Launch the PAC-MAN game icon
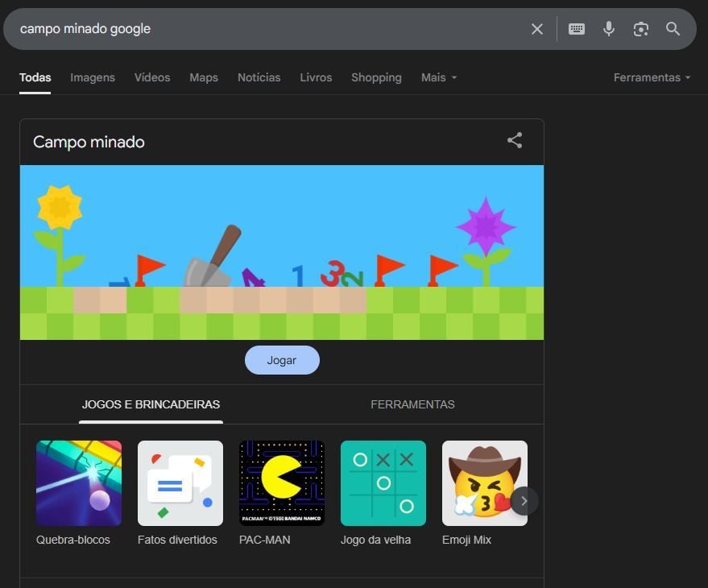 282,483
